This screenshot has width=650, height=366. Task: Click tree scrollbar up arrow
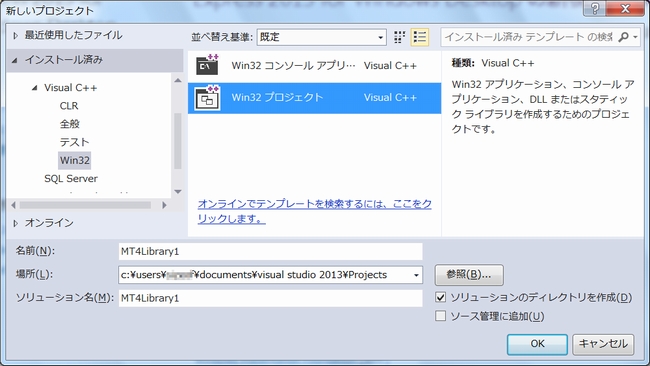[x=178, y=80]
